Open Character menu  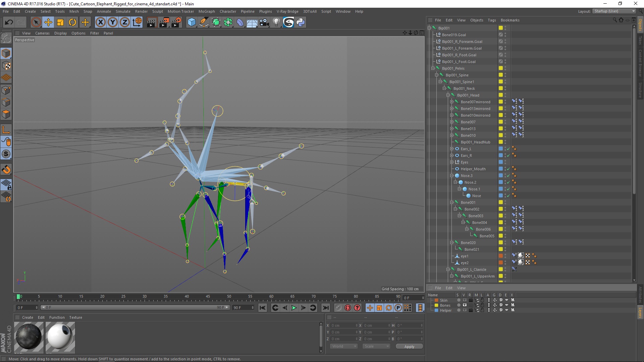click(228, 11)
